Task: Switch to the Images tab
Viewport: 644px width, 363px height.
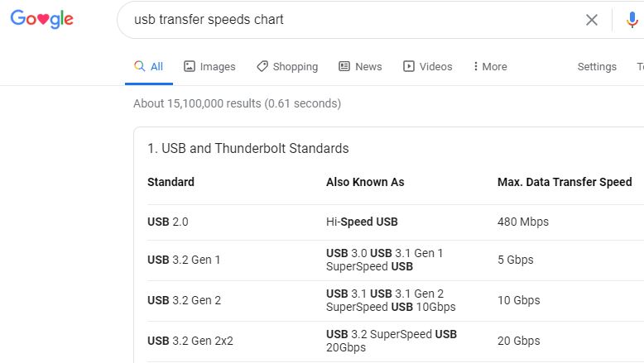Action: pos(209,66)
